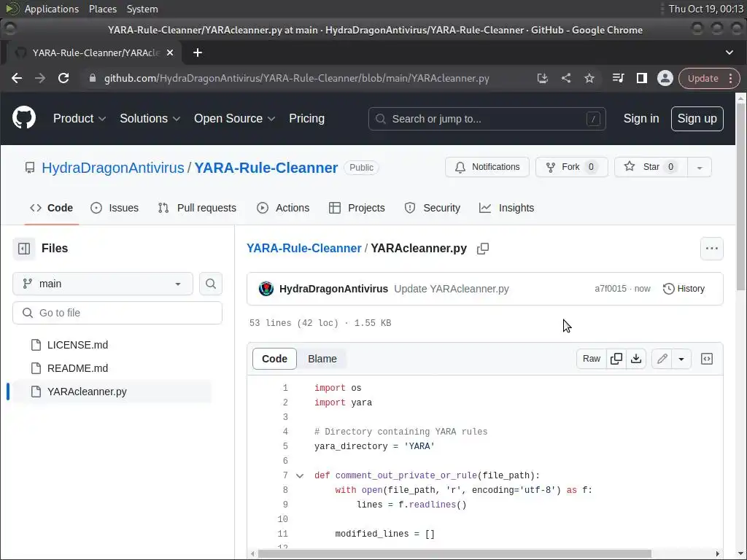This screenshot has width=747, height=560.
Task: Reload the current page
Action: pos(63,79)
